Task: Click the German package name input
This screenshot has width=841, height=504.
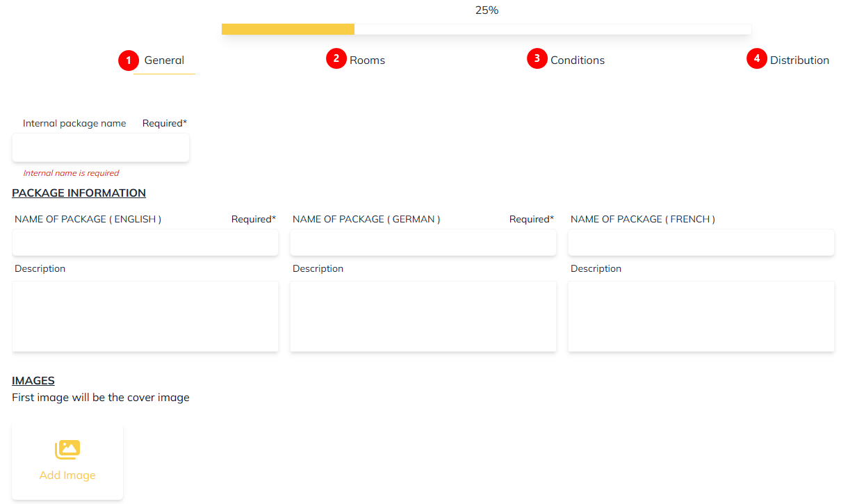Action: click(423, 243)
